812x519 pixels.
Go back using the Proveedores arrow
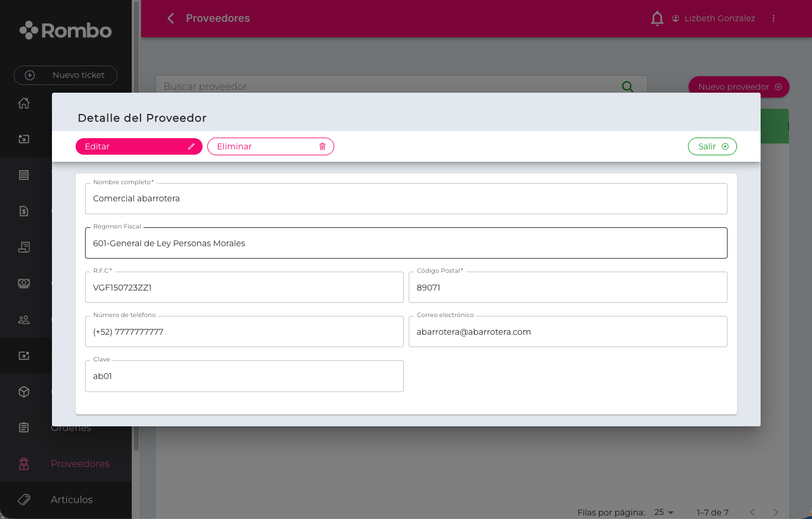pyautogui.click(x=171, y=19)
